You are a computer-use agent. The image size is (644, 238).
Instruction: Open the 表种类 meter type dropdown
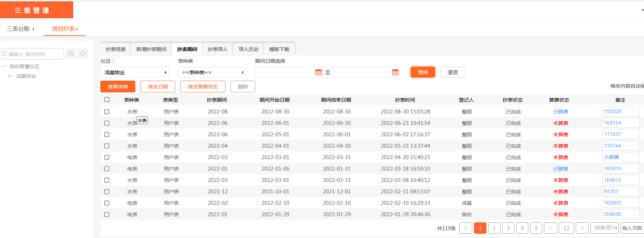pyautogui.click(x=212, y=72)
